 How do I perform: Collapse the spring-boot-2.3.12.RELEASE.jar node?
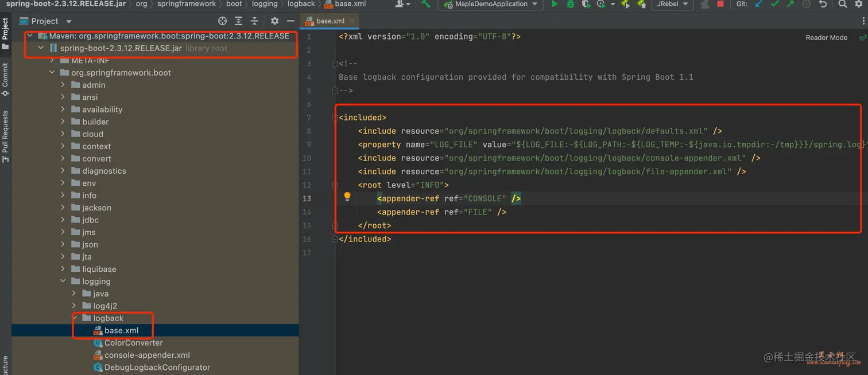point(41,48)
